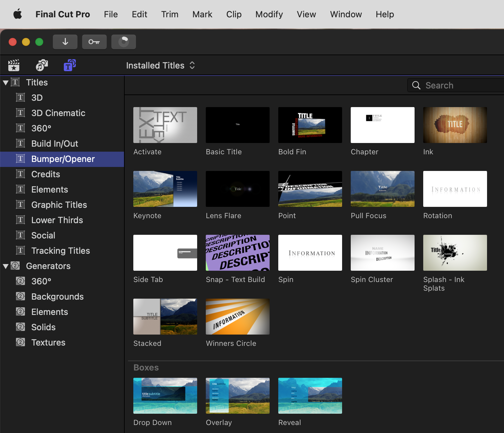Select the Chapter title thumbnail
This screenshot has width=504, height=433.
click(x=383, y=125)
